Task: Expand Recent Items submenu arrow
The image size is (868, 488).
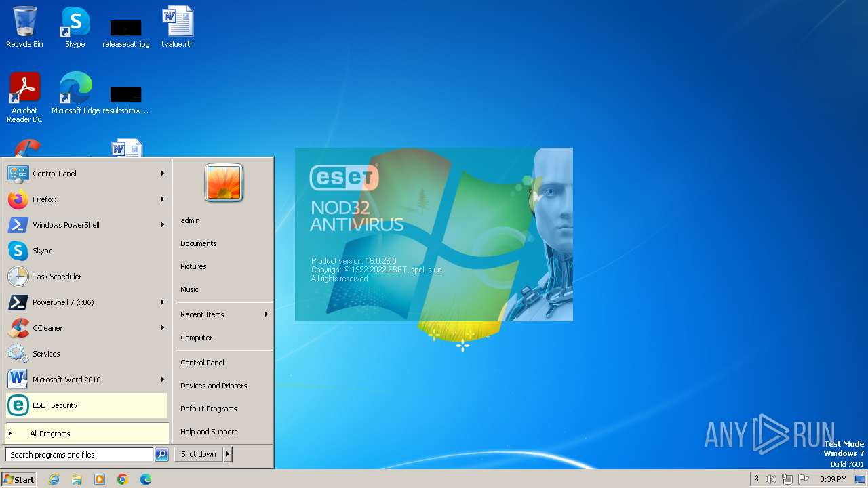Action: pyautogui.click(x=267, y=314)
